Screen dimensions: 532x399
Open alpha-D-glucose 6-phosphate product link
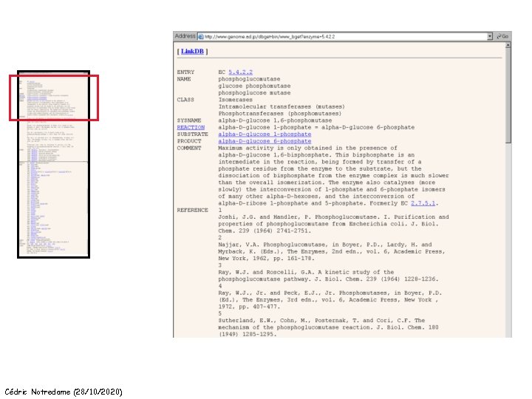click(265, 141)
